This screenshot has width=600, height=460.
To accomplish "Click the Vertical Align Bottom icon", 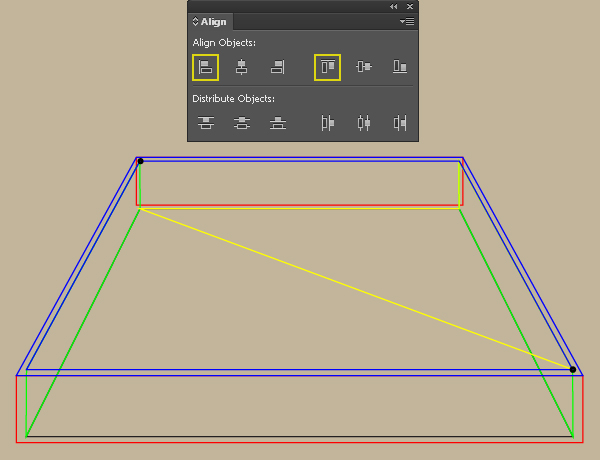I will [400, 67].
